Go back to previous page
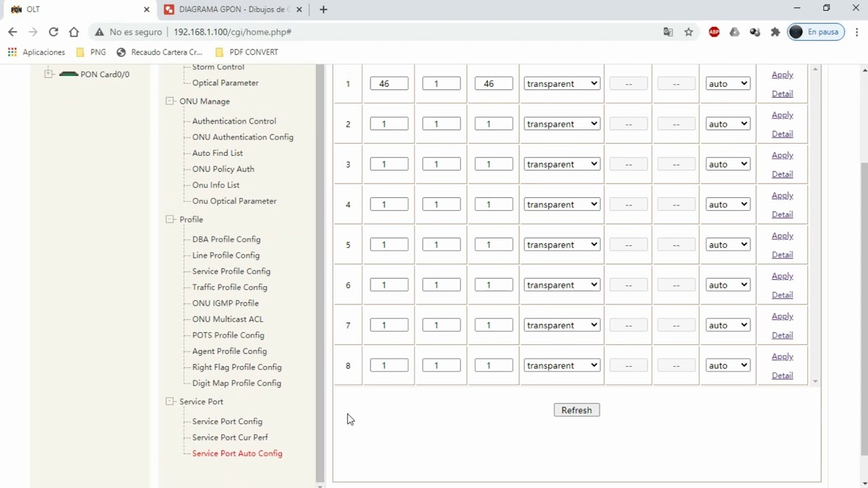 click(x=12, y=32)
